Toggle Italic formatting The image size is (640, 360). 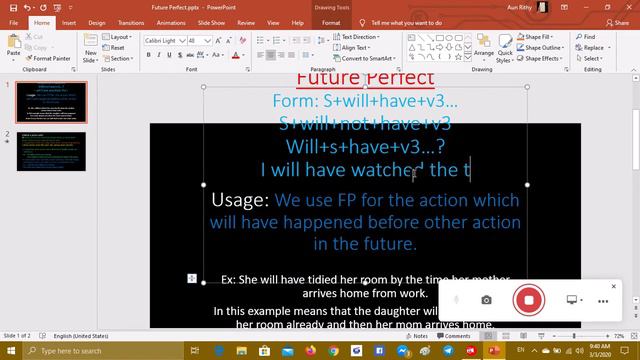159,55
